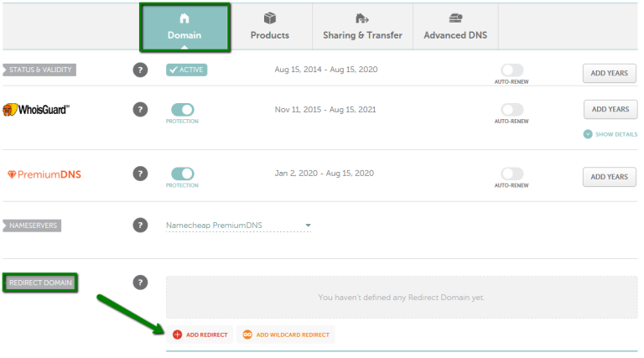Click the help icon beside Nameservers
Screen dimensions: 644x358
click(x=141, y=225)
